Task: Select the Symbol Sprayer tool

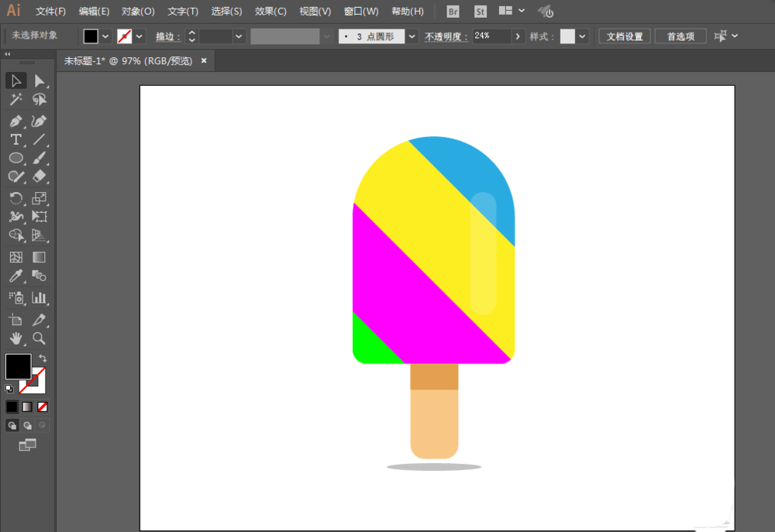Action: (x=15, y=297)
